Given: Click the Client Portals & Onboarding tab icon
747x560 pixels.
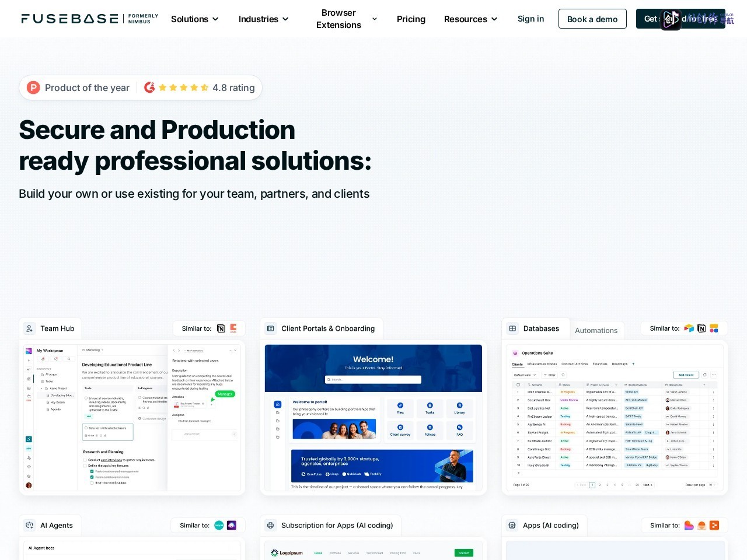Looking at the screenshot, I should [271, 328].
